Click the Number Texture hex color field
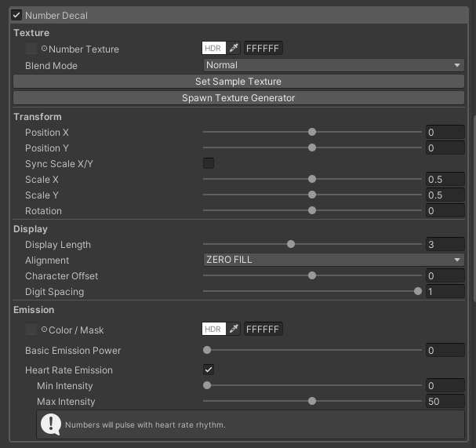Screen dimensions: 476x448 coord(263,49)
